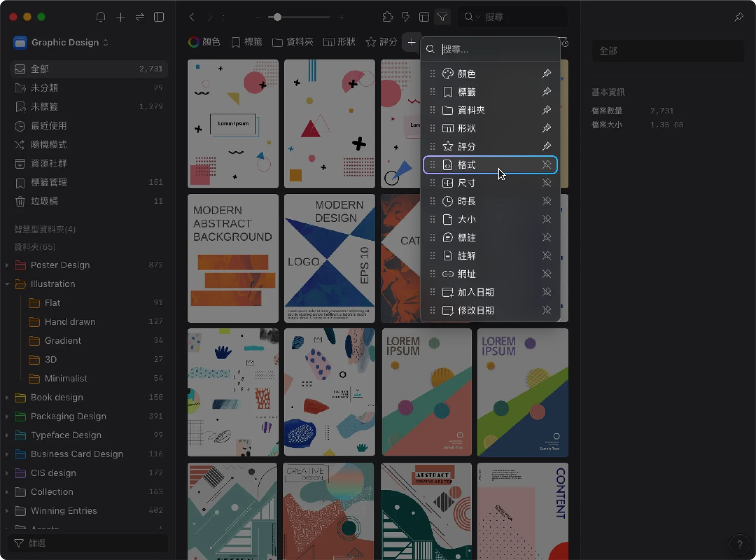Unpin the 評分 filter in popup

[x=546, y=146]
